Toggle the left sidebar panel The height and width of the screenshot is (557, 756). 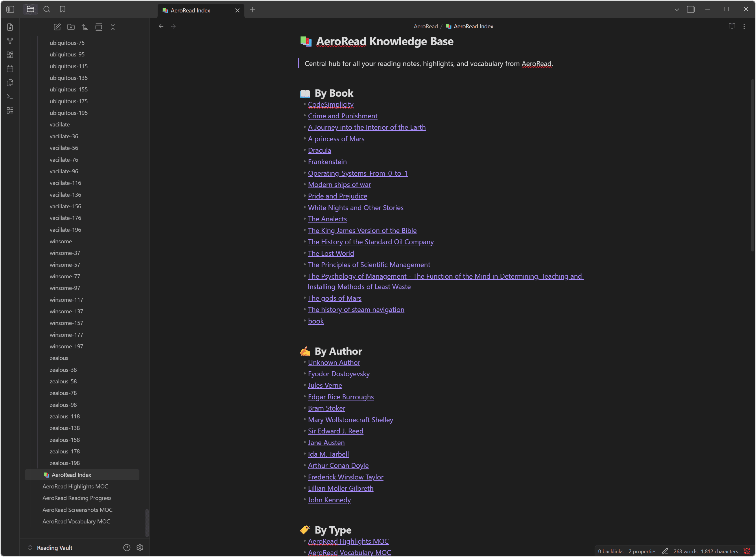[x=10, y=10]
